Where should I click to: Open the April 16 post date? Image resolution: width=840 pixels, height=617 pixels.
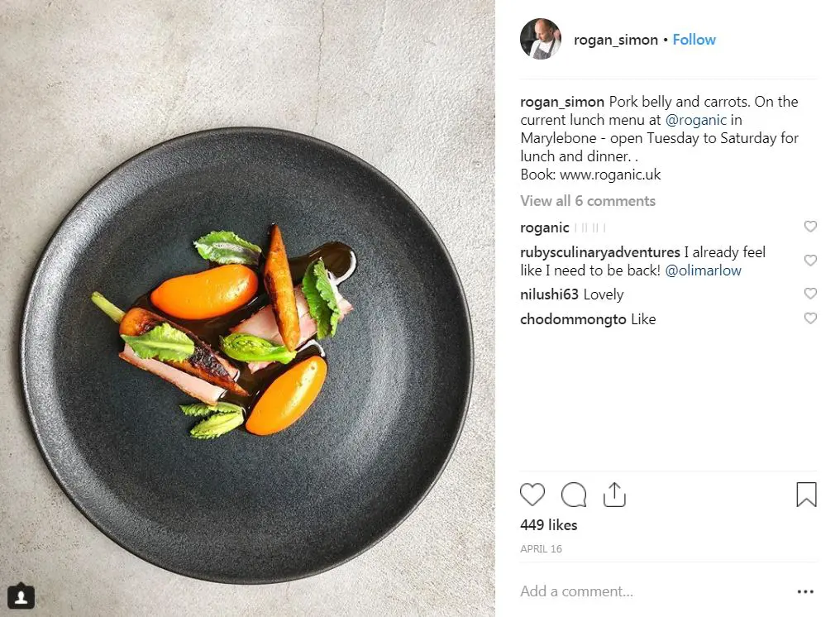click(540, 549)
